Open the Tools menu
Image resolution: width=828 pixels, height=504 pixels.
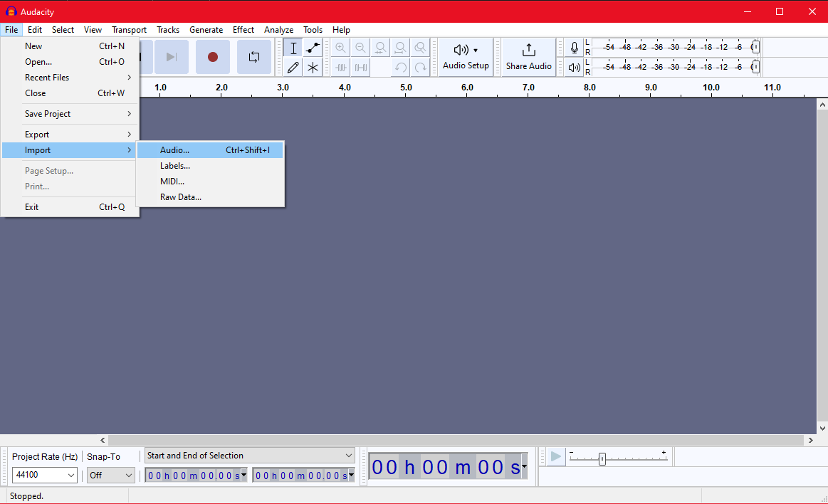pos(313,30)
